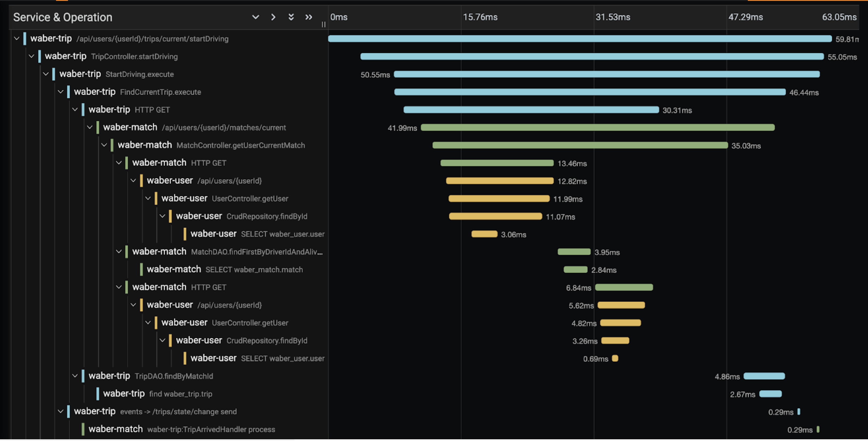
Task: Click the pause indicator below the header icons
Action: click(x=323, y=24)
